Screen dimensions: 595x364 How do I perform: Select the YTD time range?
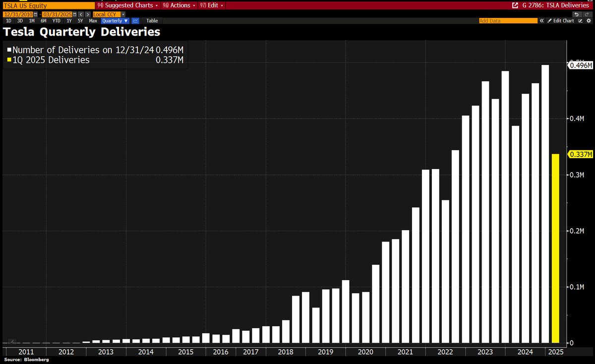[x=57, y=21]
